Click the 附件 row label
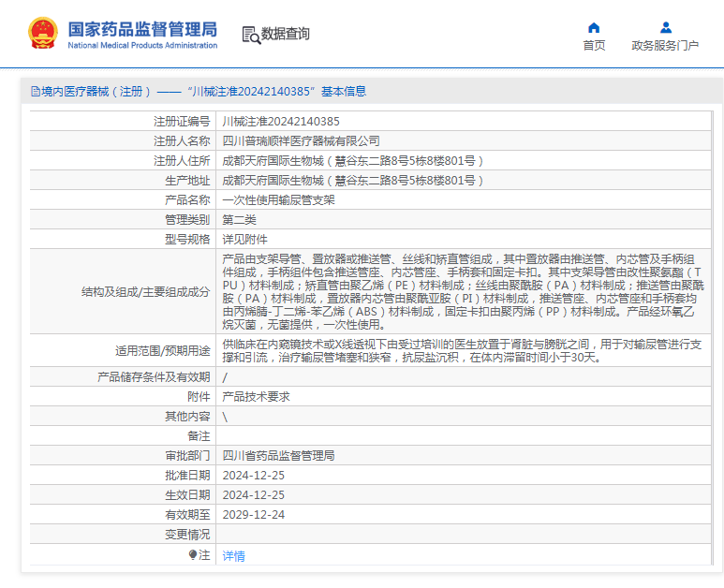The height and width of the screenshot is (588, 724). coord(199,396)
